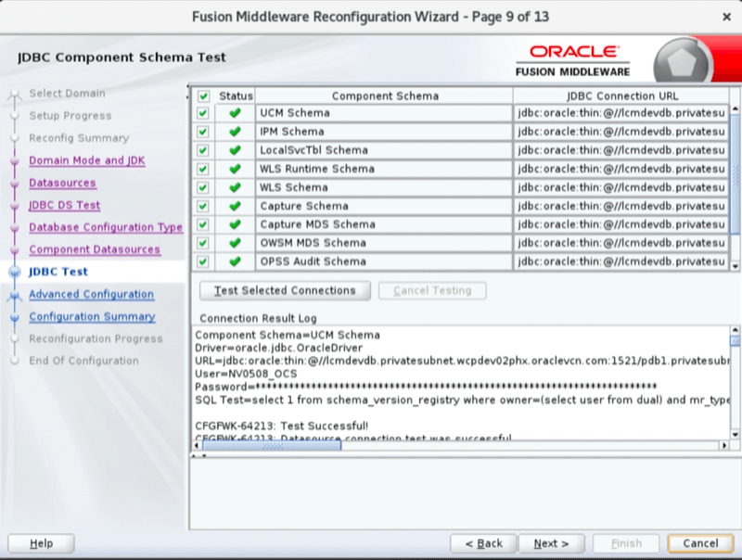Click green status checkmark for LocalSvcTbl Schema

[235, 150]
